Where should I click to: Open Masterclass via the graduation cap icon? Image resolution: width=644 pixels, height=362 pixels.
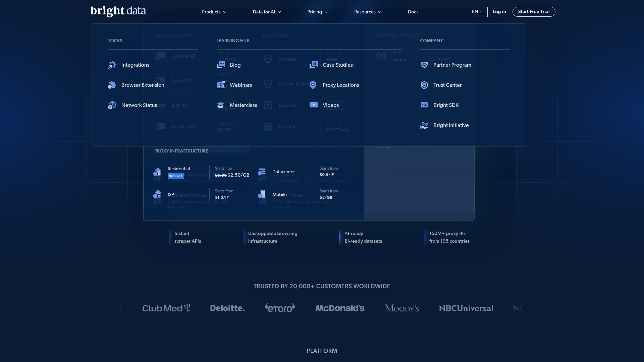tap(221, 105)
